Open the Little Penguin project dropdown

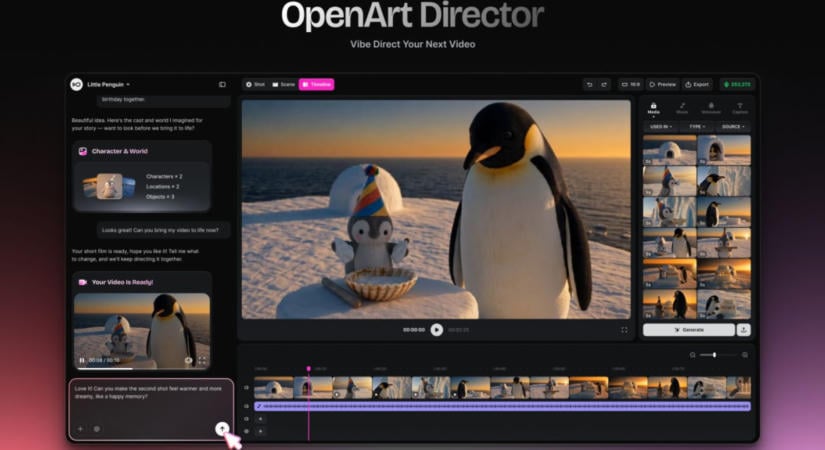[108, 84]
